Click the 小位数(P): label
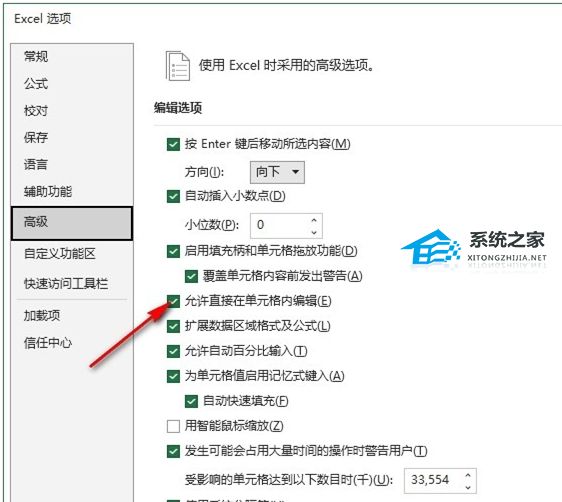 tap(211, 225)
